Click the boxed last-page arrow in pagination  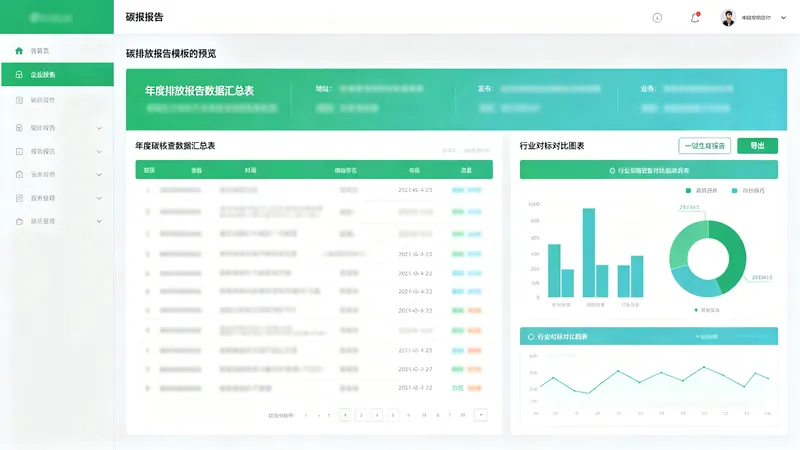pyautogui.click(x=481, y=415)
